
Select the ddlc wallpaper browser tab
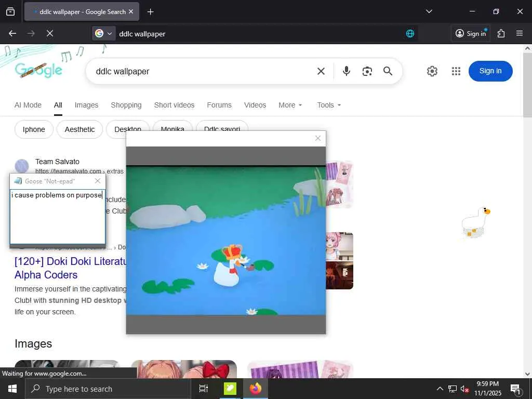click(82, 11)
